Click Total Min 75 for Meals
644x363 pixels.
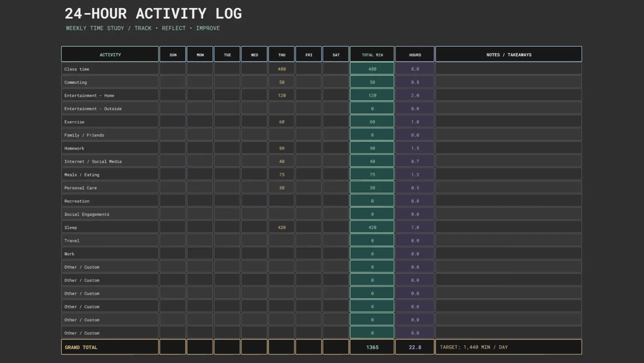click(372, 174)
